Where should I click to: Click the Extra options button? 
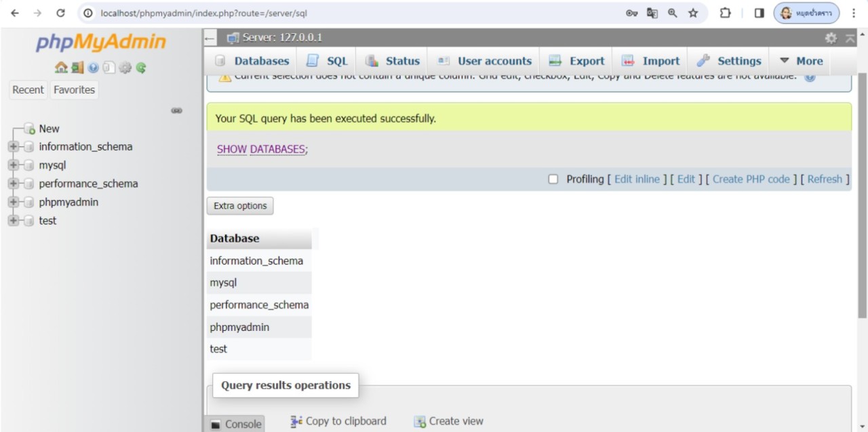[x=240, y=206]
